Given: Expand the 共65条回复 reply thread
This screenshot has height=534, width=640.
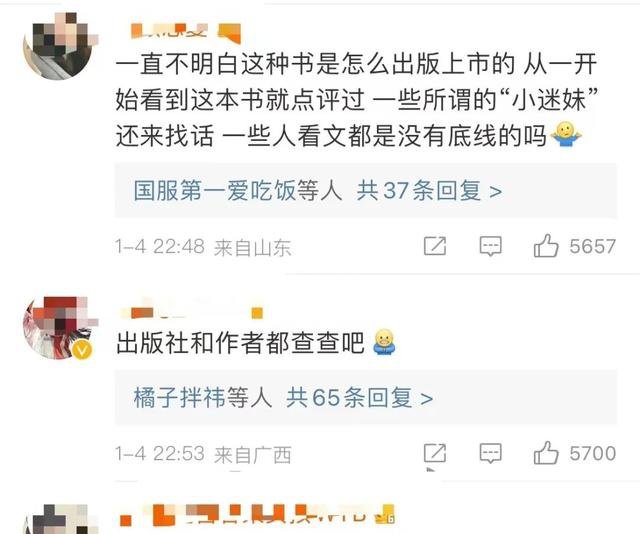Looking at the screenshot, I should tap(360, 397).
